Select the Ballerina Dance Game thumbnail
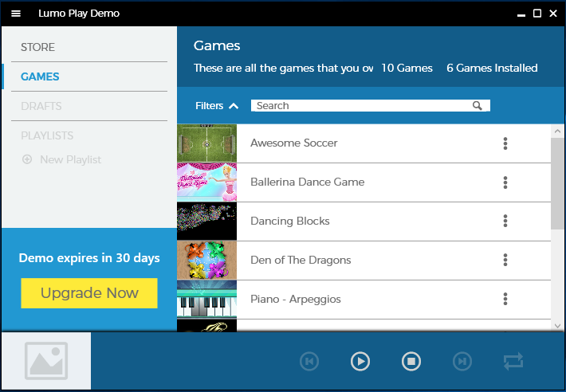 tap(206, 182)
